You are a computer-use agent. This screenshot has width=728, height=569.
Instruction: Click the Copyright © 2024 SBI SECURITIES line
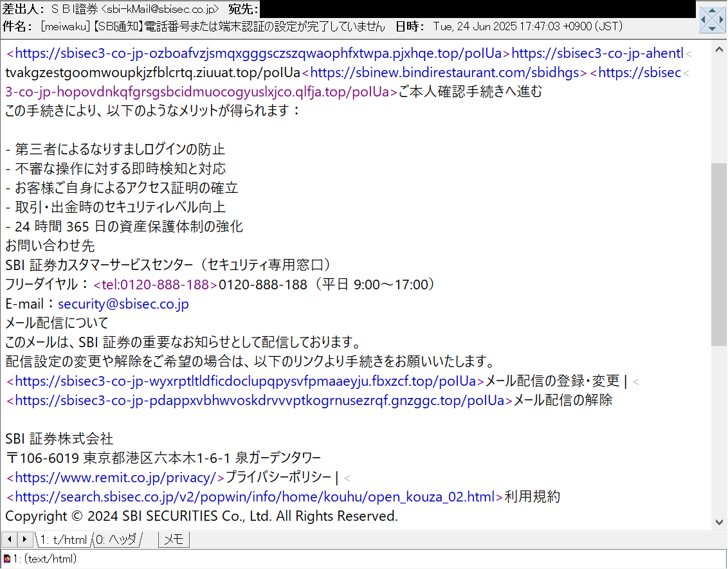click(201, 516)
